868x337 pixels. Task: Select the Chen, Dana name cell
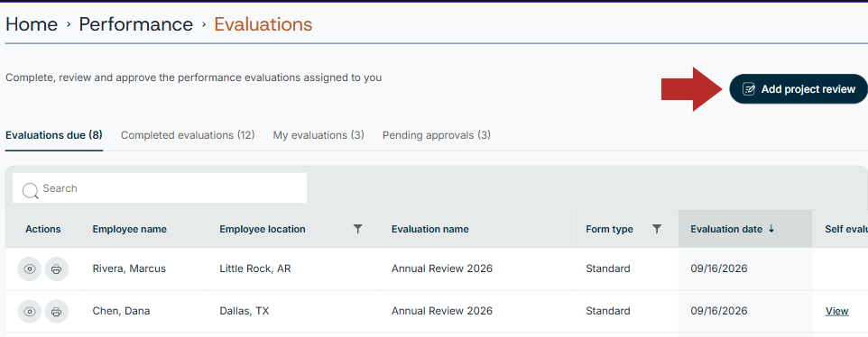[x=121, y=311]
